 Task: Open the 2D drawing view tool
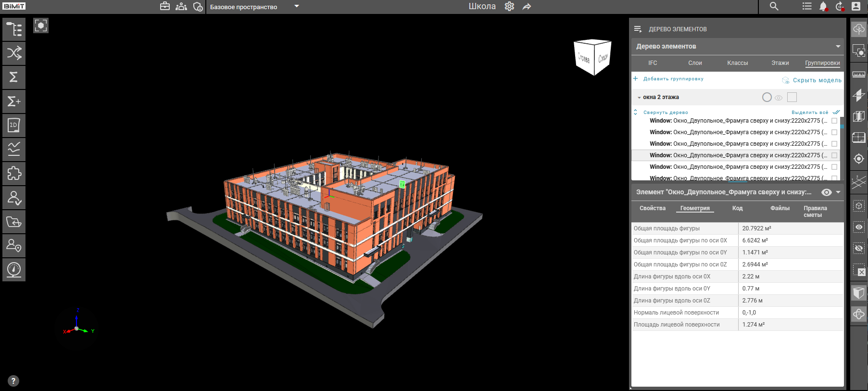14,125
